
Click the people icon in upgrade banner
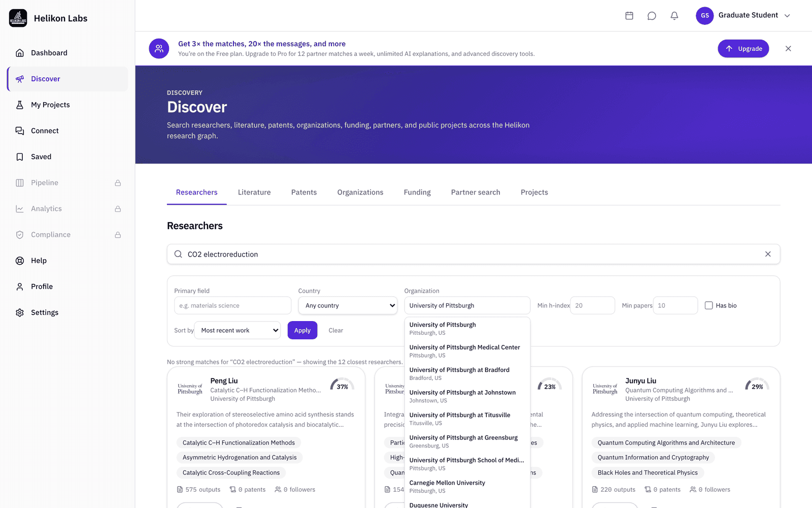click(x=159, y=49)
